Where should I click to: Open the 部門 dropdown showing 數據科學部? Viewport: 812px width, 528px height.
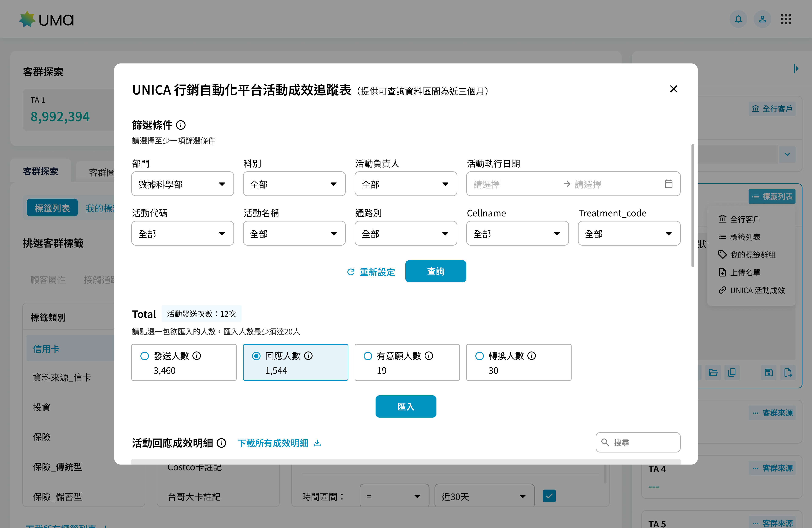click(182, 184)
